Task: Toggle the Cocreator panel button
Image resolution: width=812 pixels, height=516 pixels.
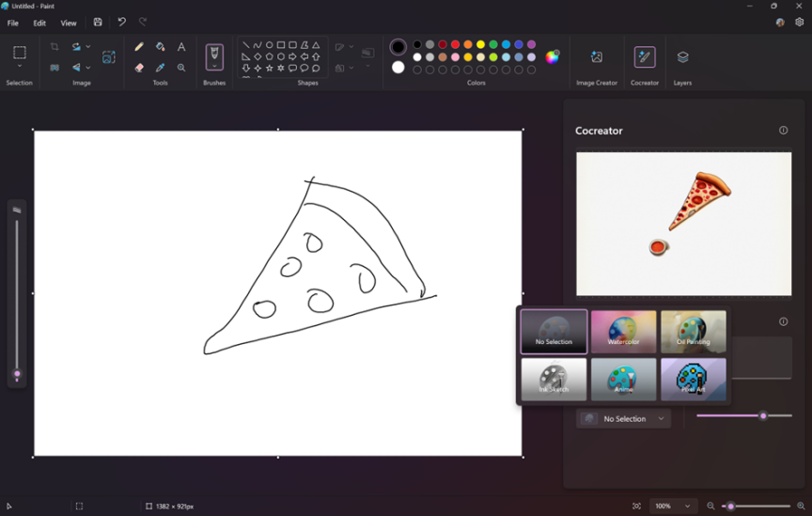Action: tap(645, 57)
